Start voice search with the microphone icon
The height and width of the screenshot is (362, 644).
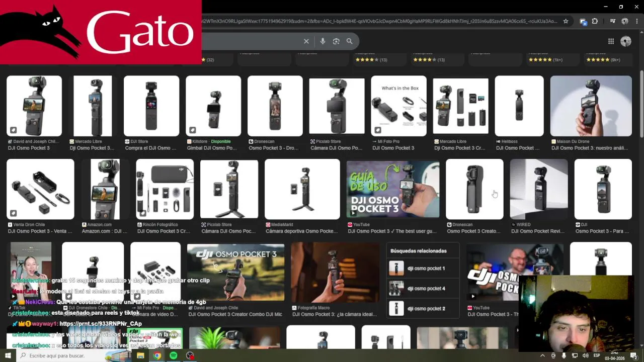pyautogui.click(x=323, y=41)
